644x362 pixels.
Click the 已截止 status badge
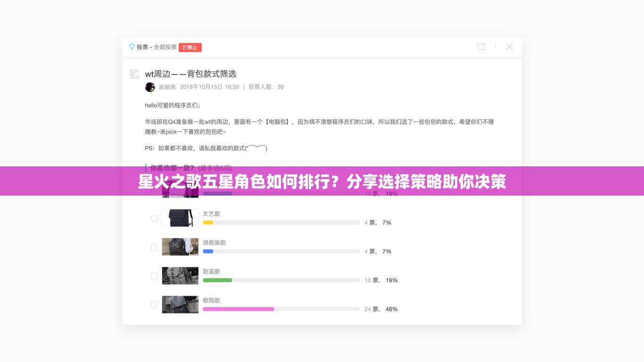coord(190,47)
